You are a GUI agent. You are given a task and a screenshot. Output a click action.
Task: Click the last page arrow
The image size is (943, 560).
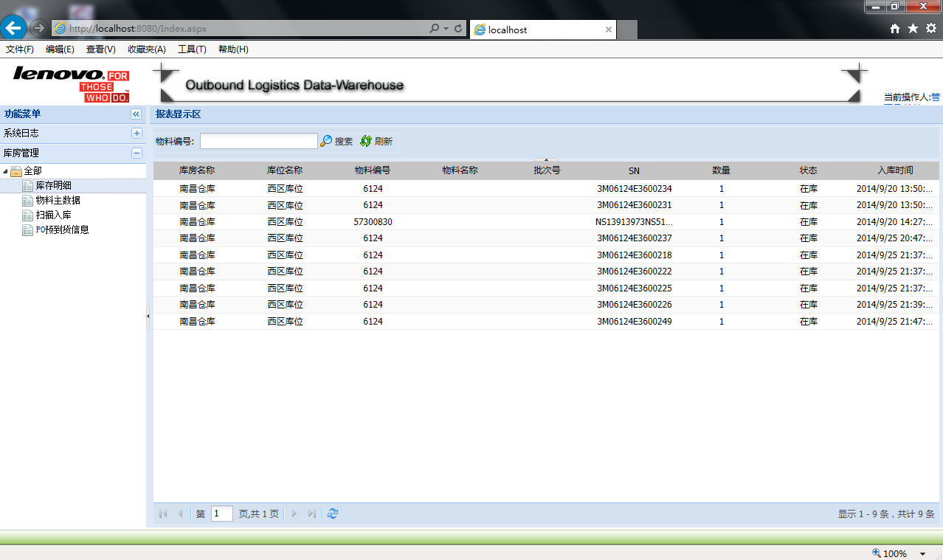coord(312,514)
